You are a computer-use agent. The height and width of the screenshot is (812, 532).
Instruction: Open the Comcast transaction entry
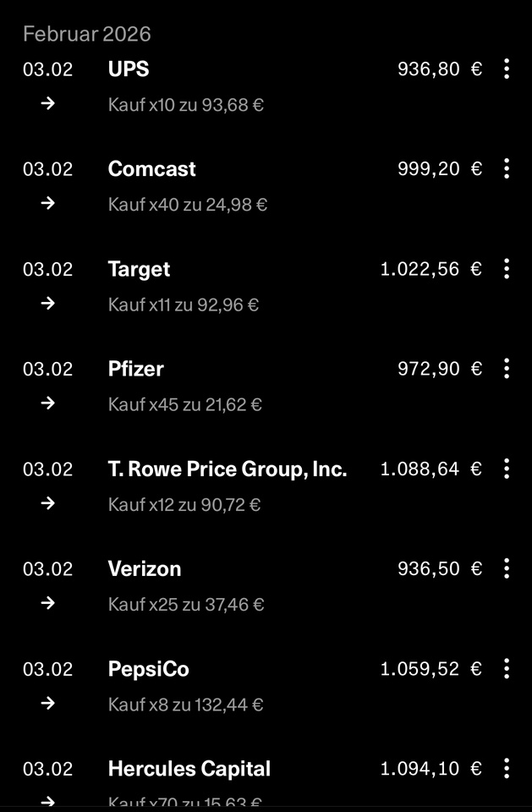152,169
